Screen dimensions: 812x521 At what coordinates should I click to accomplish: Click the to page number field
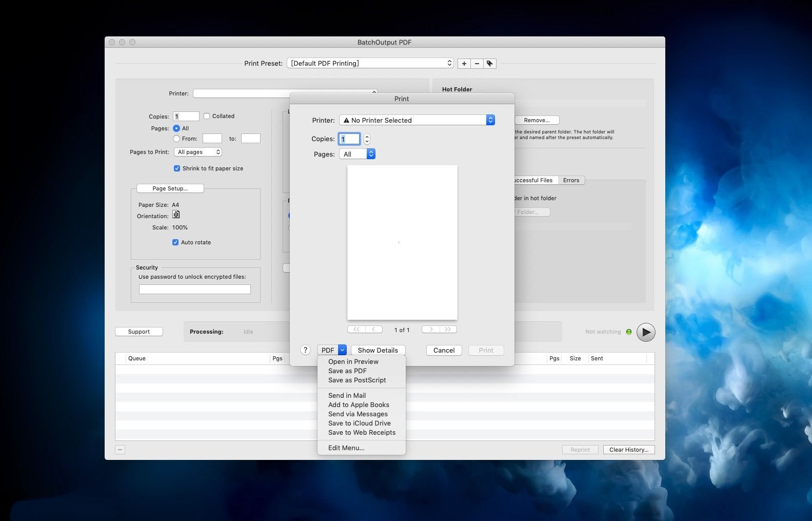251,139
